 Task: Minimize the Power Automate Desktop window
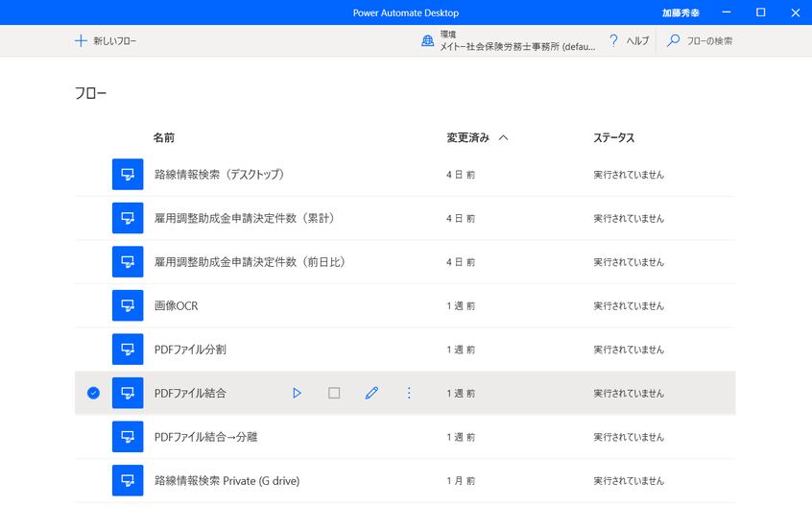click(727, 12)
